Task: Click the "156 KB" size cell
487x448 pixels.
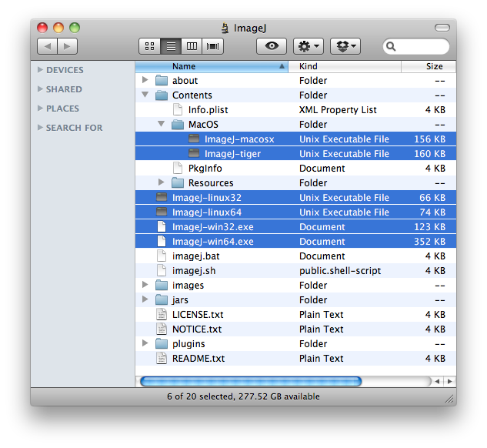Action: pos(430,139)
